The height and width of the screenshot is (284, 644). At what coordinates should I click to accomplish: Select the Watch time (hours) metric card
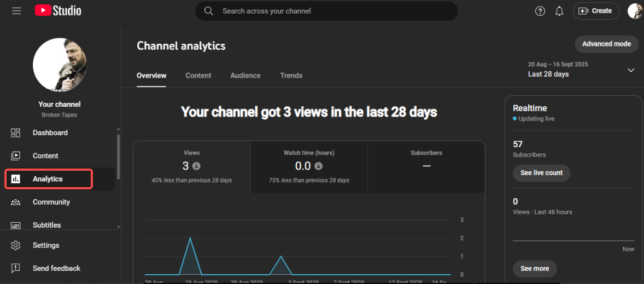click(x=309, y=166)
